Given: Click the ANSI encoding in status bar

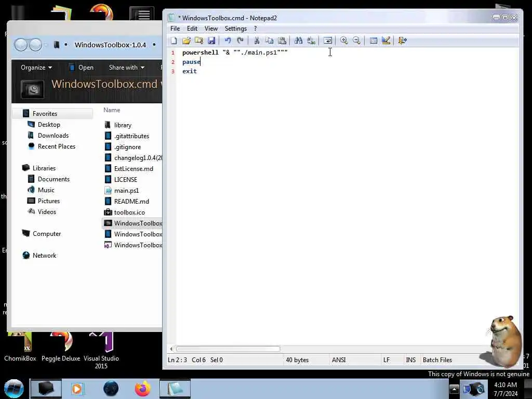Looking at the screenshot, I should coord(339,360).
